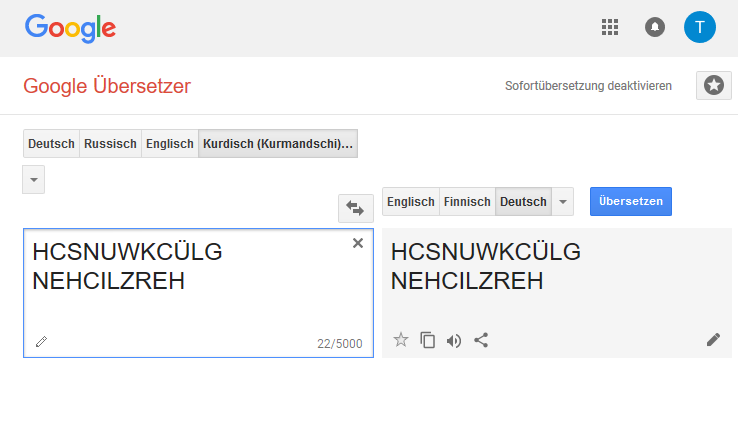Listen to the translation audio
Image resolution: width=738 pixels, height=448 pixels.
[x=454, y=340]
